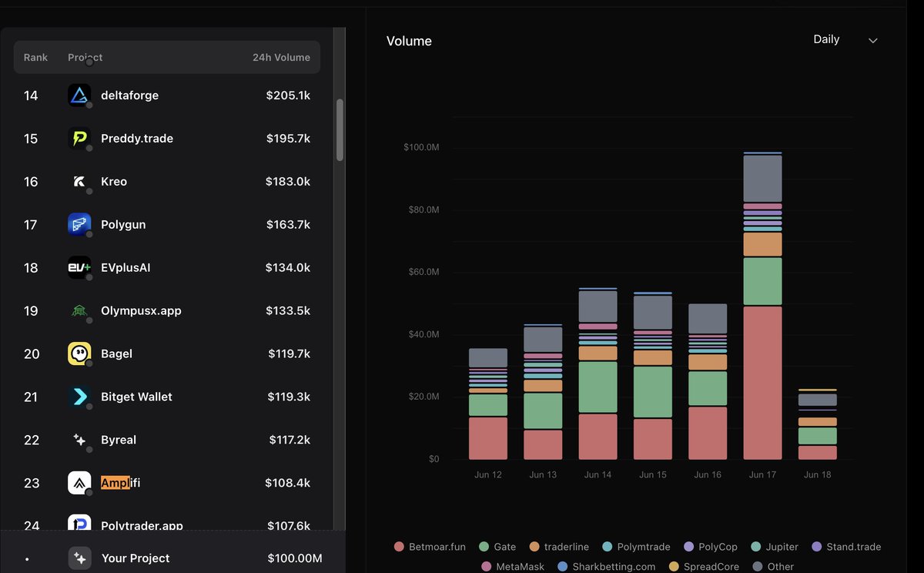This screenshot has width=924, height=573.
Task: Click the $119.3k Bitget Wallet volume
Action: [x=289, y=397]
